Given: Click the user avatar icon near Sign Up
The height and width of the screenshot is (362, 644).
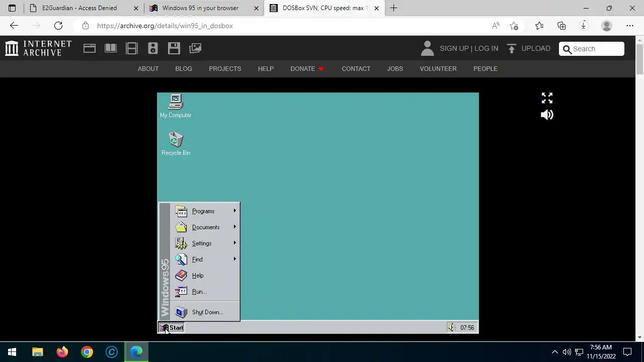Looking at the screenshot, I should 427,48.
